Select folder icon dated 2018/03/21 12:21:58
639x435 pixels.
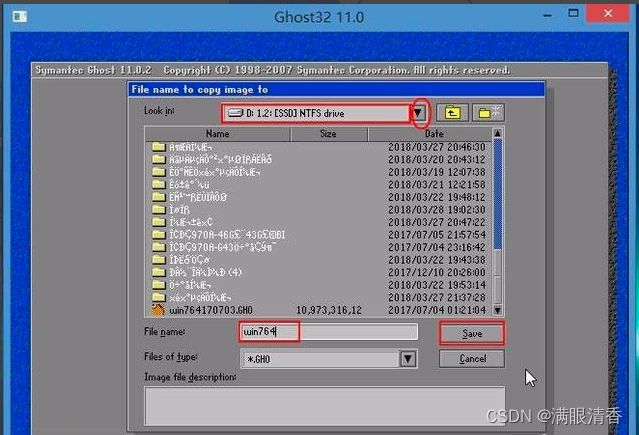pos(159,184)
